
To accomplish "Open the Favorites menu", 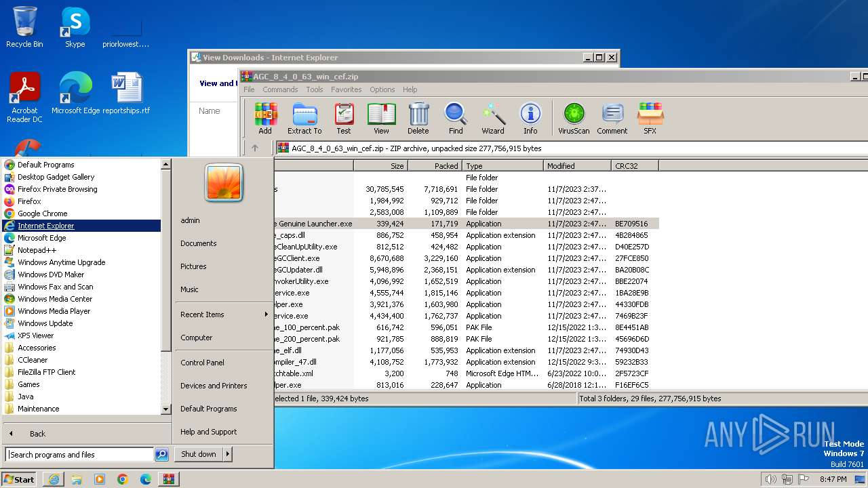I will (346, 89).
